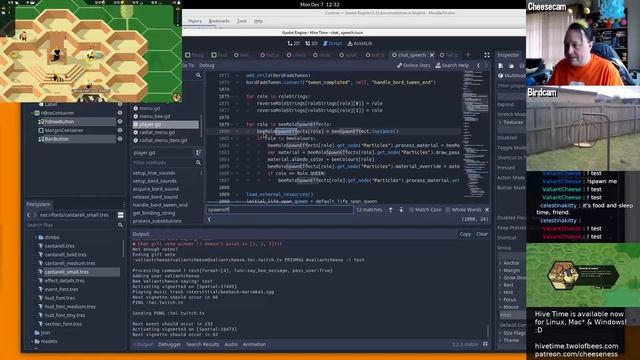Screen dimensions: 640x360
Task: Toggle visibility of HBoxContainer node
Action: (x=120, y=113)
